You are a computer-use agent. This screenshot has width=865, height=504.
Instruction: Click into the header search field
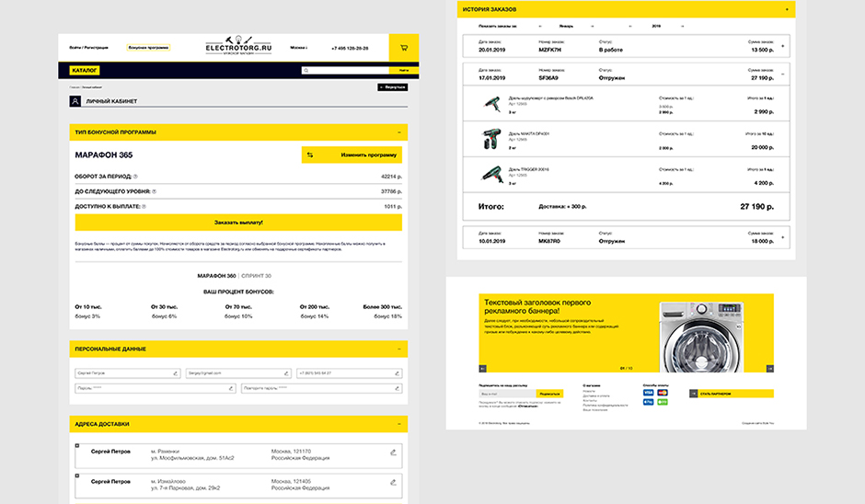(x=345, y=70)
